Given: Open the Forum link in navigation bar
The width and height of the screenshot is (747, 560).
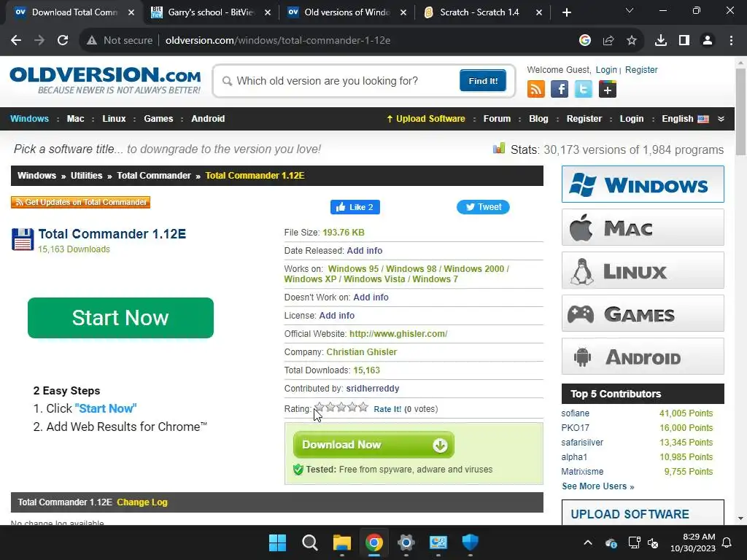Looking at the screenshot, I should [497, 119].
